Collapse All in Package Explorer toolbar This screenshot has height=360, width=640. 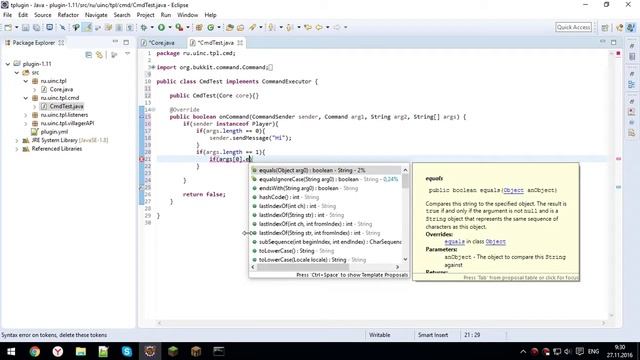(89, 55)
